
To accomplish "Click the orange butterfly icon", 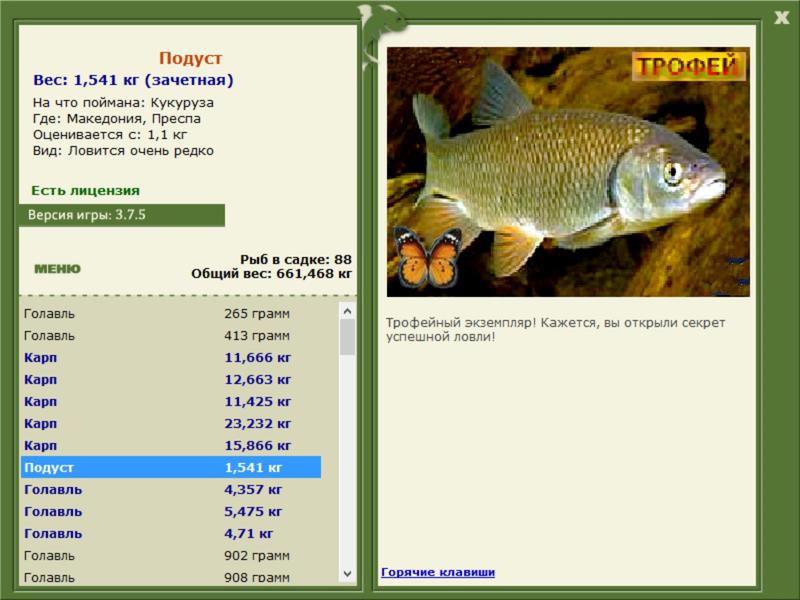I will coord(429,258).
